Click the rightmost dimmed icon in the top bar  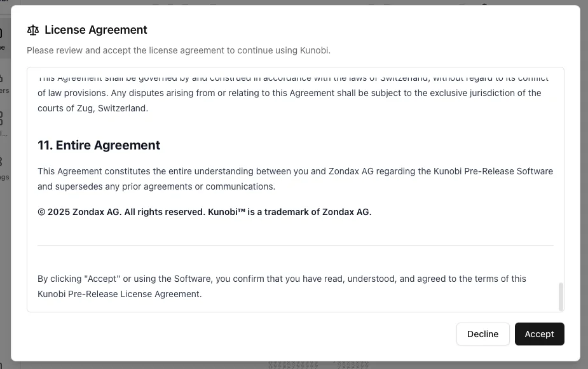462,4
